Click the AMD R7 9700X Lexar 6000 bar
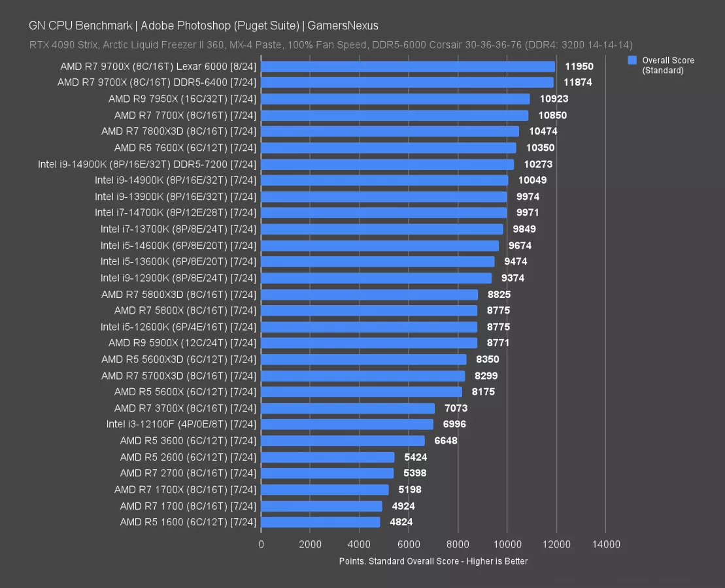The width and height of the screenshot is (725, 588). click(408, 67)
